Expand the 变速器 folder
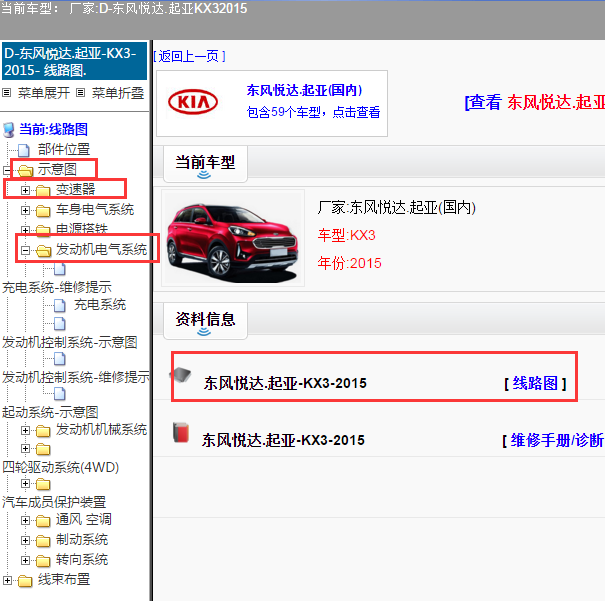The image size is (605, 601). 25,190
